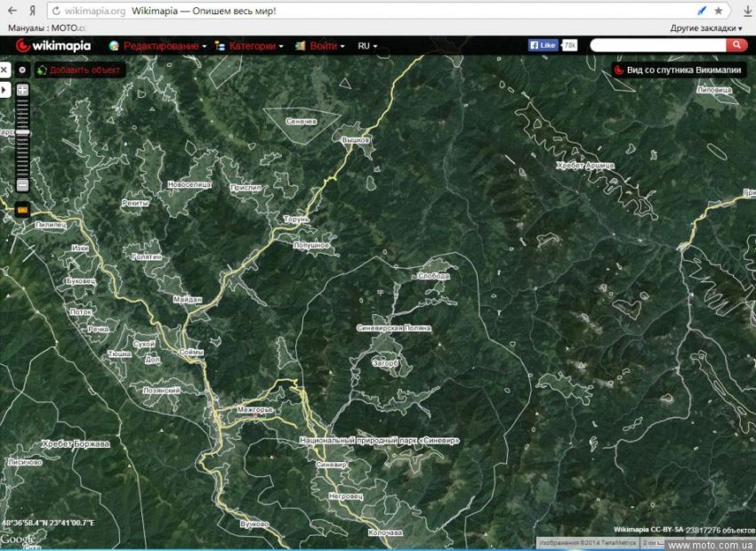Open the RU language selector

pos(366,45)
